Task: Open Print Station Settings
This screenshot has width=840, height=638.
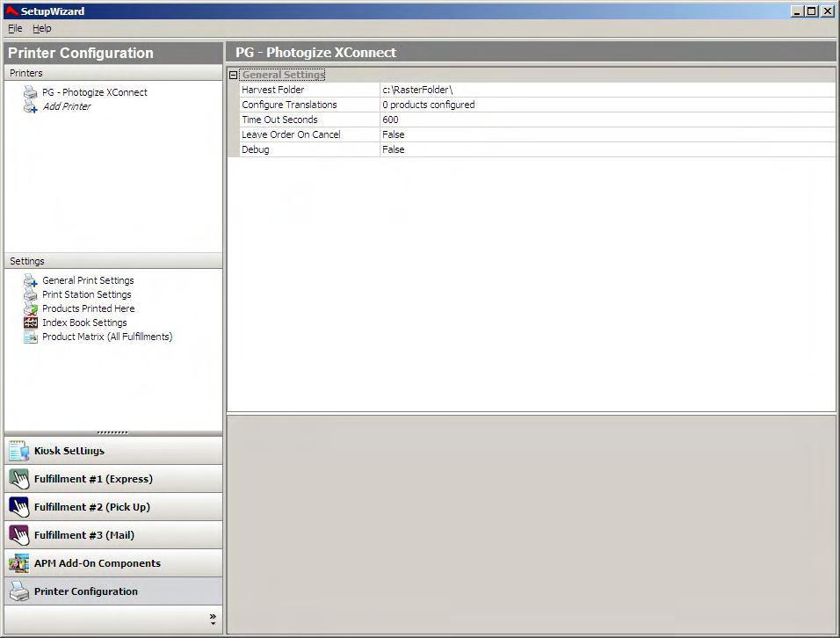Action: coord(87,294)
